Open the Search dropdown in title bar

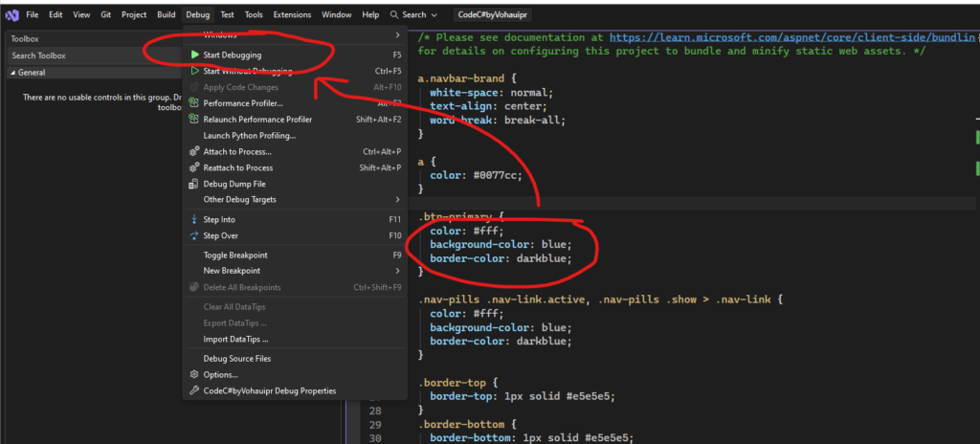click(x=414, y=15)
